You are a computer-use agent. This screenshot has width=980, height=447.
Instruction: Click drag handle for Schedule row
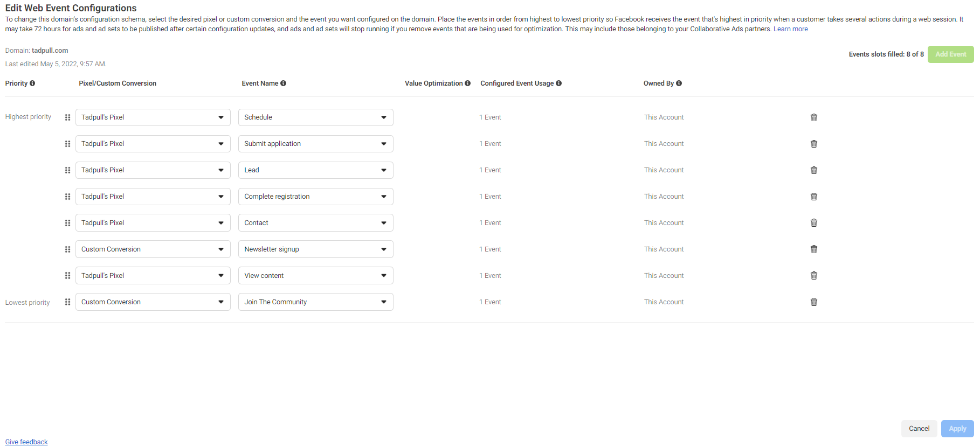[67, 117]
